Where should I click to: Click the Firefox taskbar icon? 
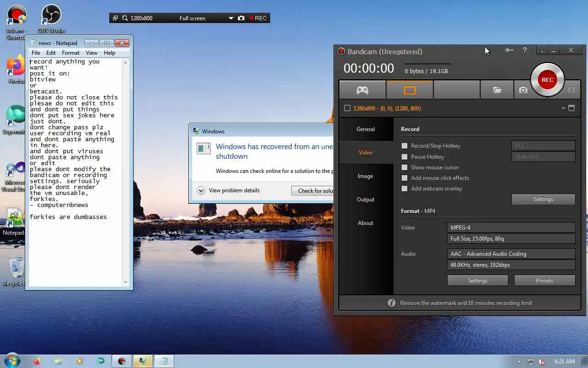[x=37, y=362]
